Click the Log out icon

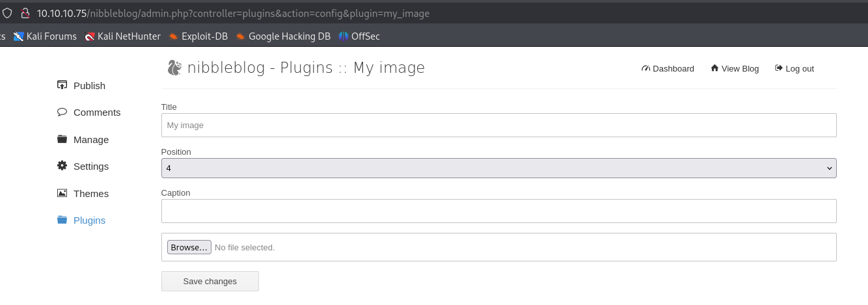pos(779,68)
